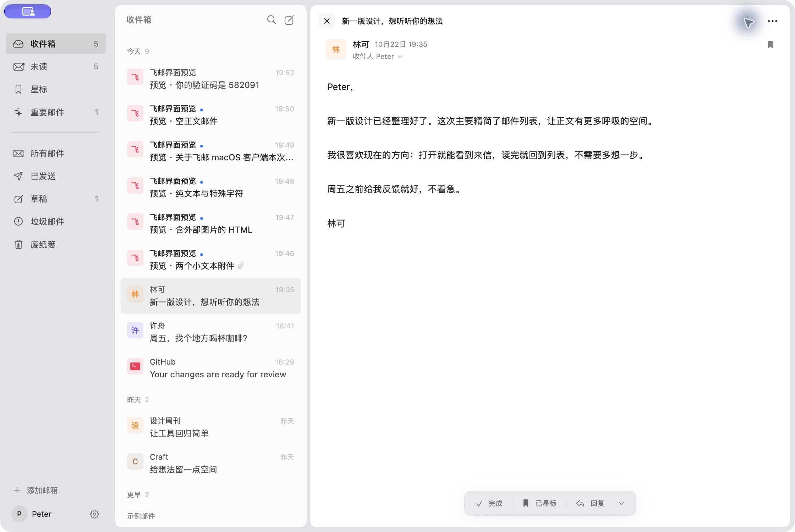Click 林可 sender avatar in email header
Screen dimensions: 795x532
click(x=336, y=49)
